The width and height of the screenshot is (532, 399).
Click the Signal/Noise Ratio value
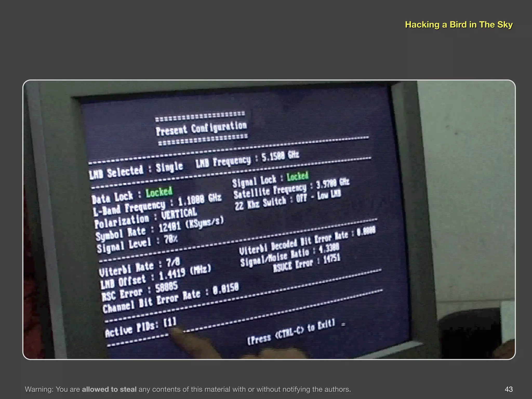coord(329,249)
